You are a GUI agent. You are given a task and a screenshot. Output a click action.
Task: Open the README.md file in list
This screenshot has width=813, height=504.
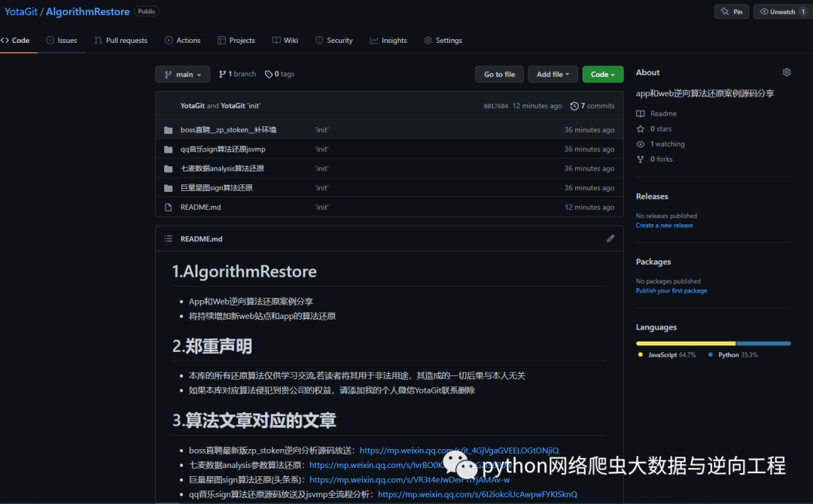[201, 207]
